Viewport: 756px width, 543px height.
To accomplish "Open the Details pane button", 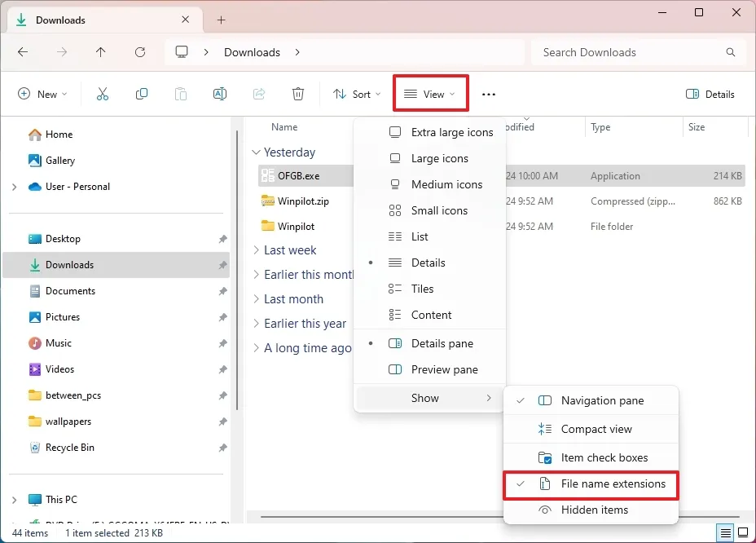I will [710, 94].
